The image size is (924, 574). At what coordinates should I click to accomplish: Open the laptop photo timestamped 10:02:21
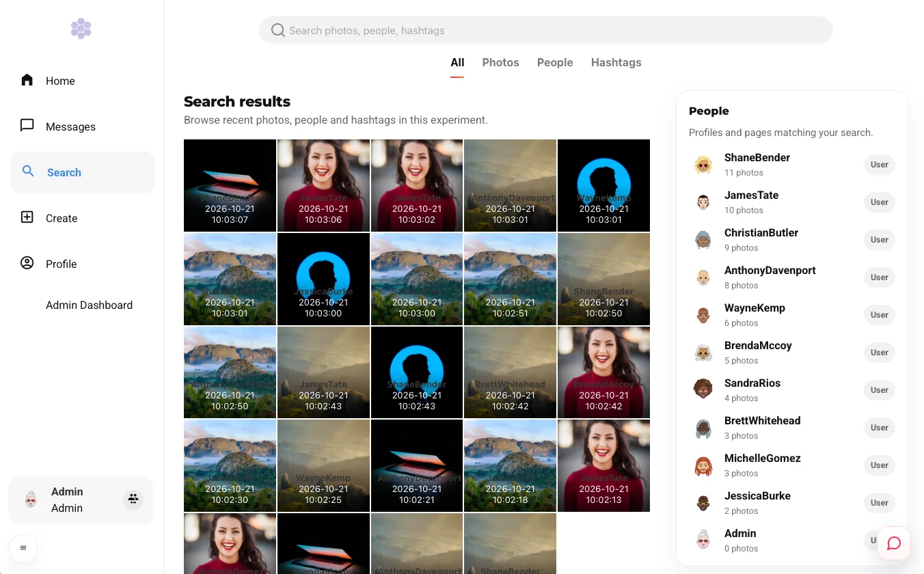coord(417,466)
